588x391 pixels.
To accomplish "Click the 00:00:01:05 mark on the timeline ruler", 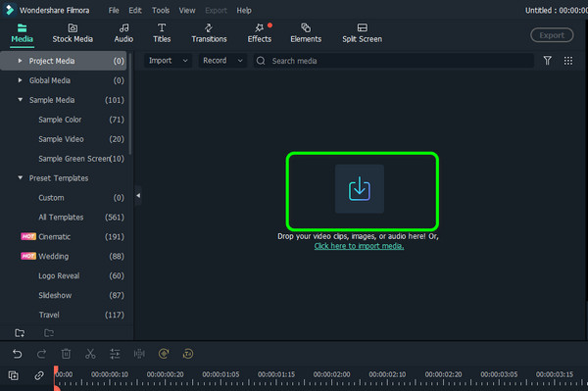I will tap(220, 374).
